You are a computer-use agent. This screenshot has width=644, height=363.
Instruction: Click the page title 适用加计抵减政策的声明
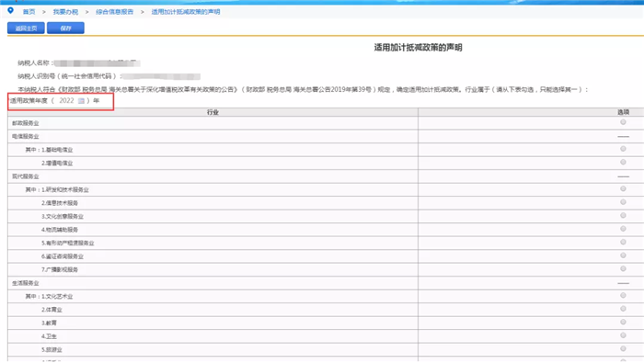click(x=418, y=48)
